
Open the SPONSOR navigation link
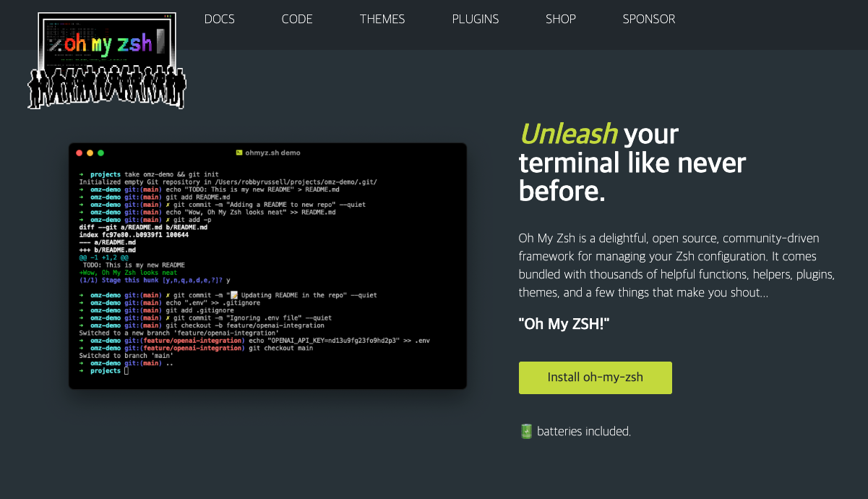pos(649,20)
